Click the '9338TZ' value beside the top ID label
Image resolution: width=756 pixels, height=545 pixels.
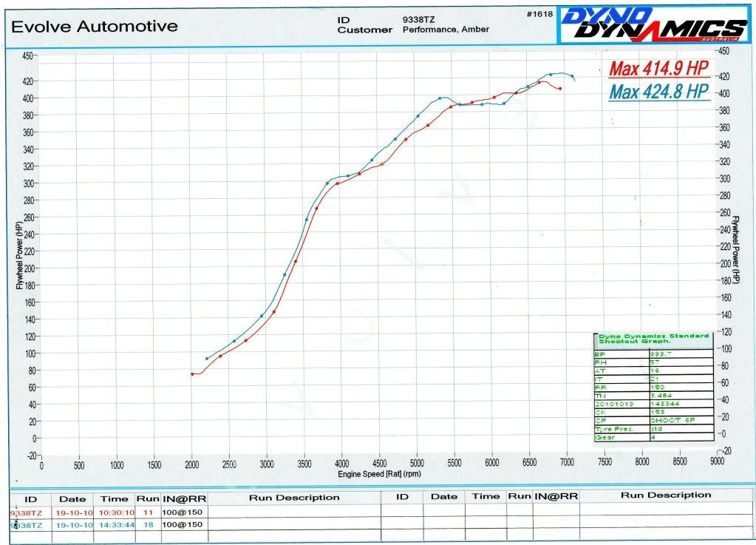(418, 20)
